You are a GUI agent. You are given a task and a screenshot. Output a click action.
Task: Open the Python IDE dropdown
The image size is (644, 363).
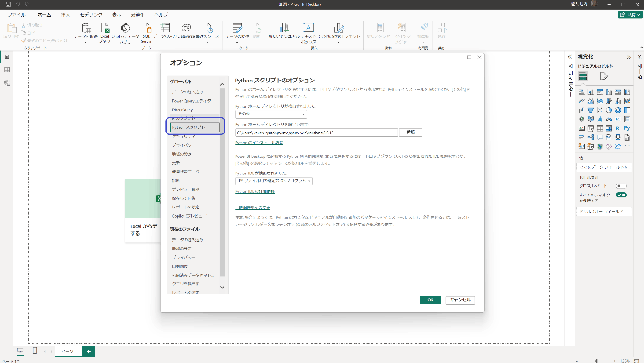point(274,181)
